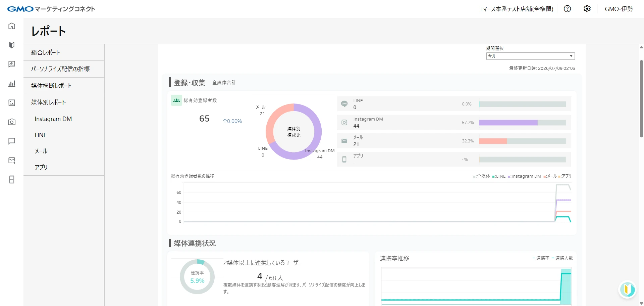Click the 最終更新日時 timestamp text
Image resolution: width=644 pixels, height=306 pixels.
pos(542,68)
